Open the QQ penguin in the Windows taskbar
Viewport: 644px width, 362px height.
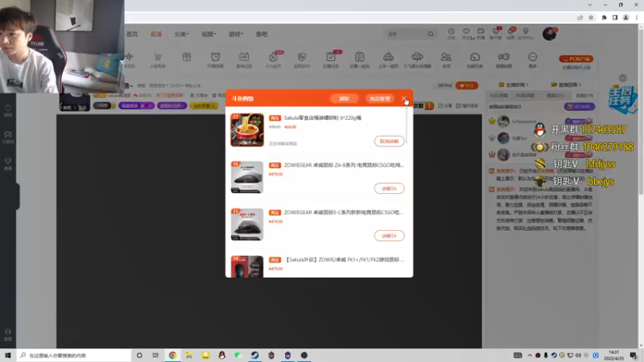(x=222, y=356)
